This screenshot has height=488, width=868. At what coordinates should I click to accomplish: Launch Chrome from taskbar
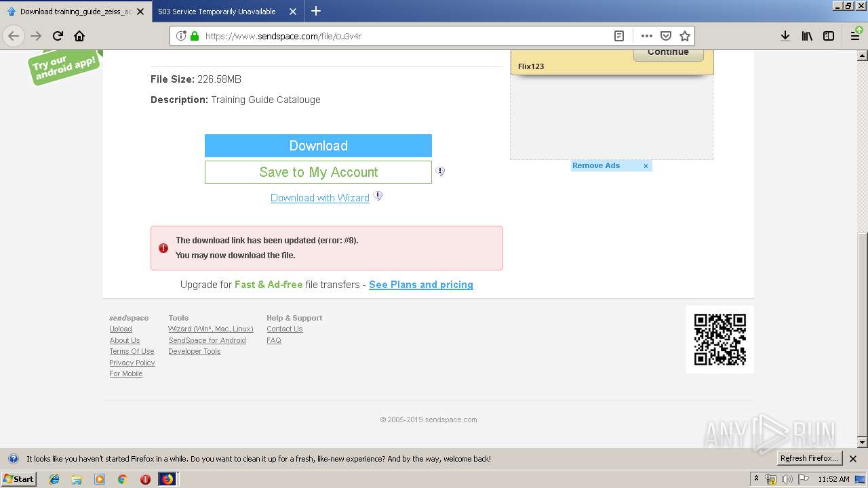click(122, 479)
